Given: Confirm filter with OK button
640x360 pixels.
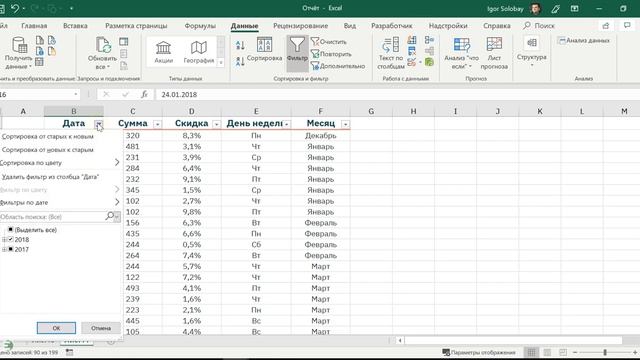Looking at the screenshot, I should [x=56, y=328].
